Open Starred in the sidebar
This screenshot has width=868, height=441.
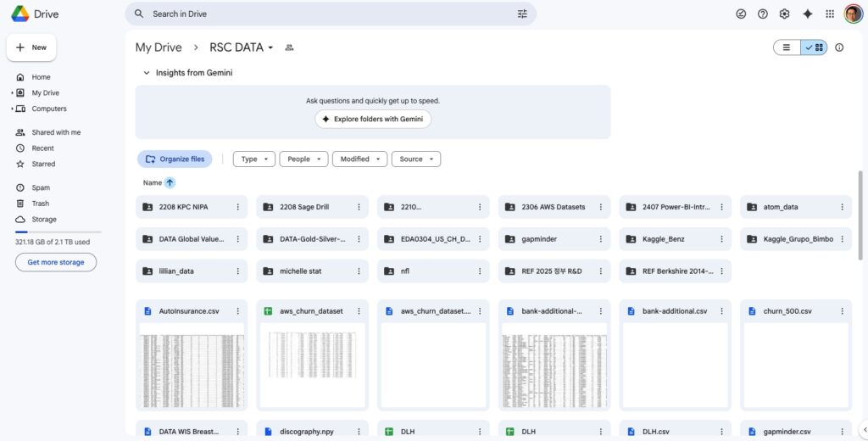tap(43, 164)
